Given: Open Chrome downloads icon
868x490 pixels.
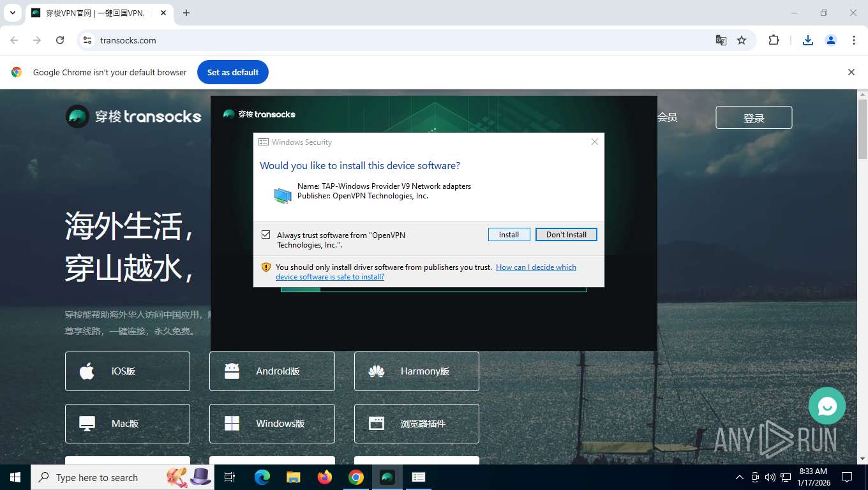Looking at the screenshot, I should 808,40.
